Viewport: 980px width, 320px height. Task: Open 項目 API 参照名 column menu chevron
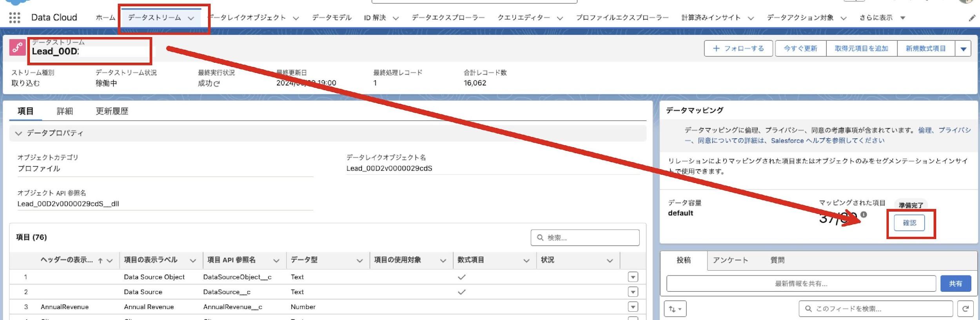point(276,261)
